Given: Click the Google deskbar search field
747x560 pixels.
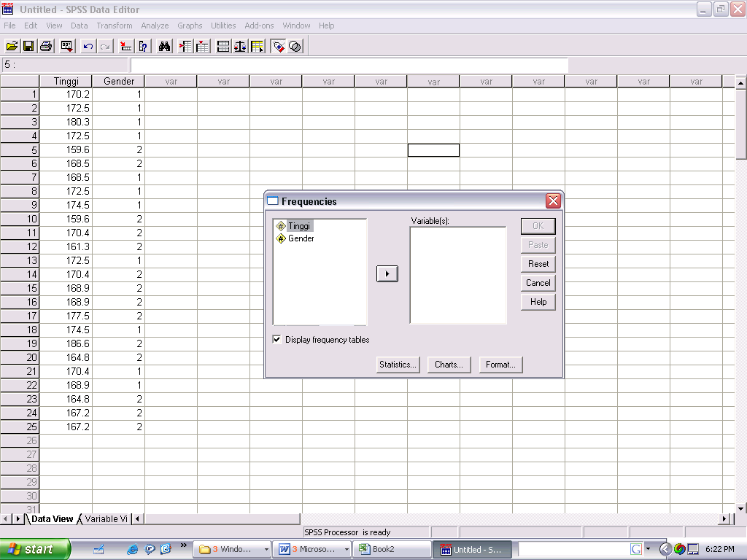Looking at the screenshot, I should [573, 549].
